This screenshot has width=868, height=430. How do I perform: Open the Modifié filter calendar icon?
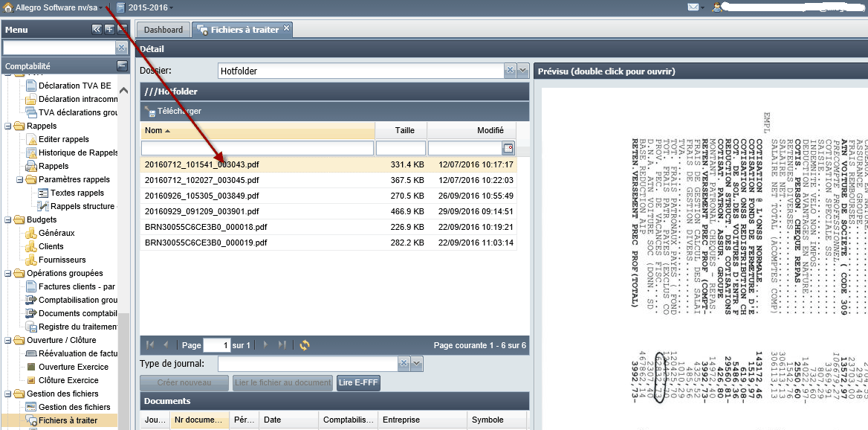point(508,148)
